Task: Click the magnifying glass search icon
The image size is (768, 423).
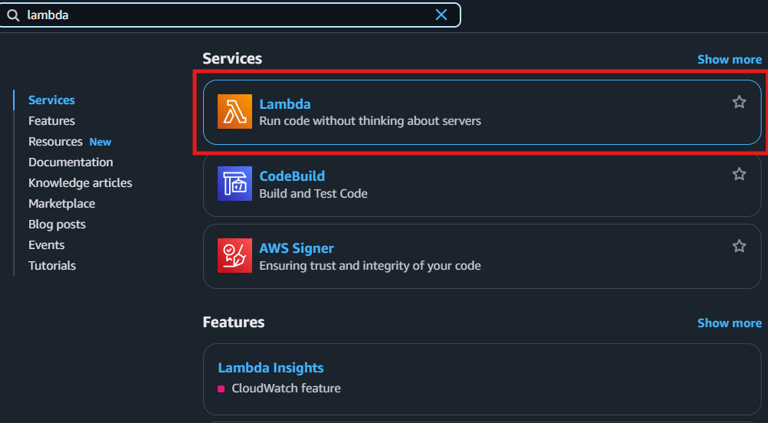Action: tap(13, 15)
